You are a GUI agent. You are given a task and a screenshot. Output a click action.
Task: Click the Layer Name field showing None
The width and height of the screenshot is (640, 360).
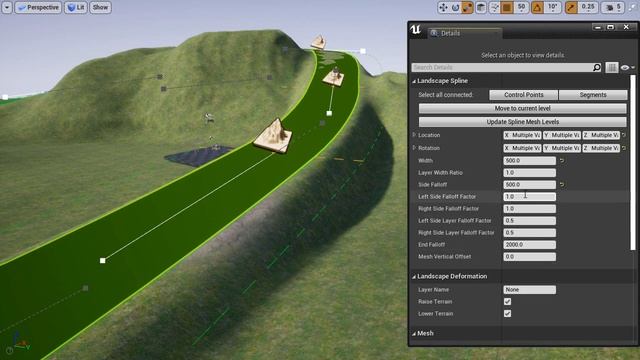click(x=529, y=290)
